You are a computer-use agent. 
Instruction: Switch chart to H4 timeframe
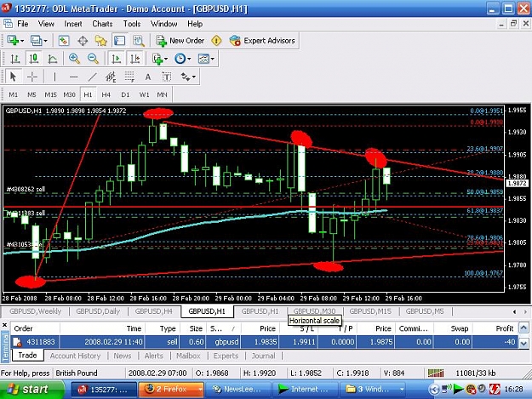click(106, 94)
